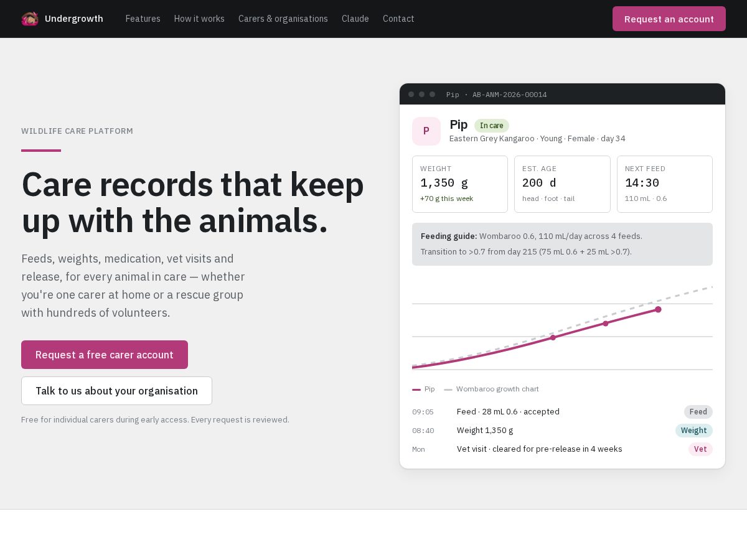
Task: Click the In care status badge
Action: tap(492, 126)
